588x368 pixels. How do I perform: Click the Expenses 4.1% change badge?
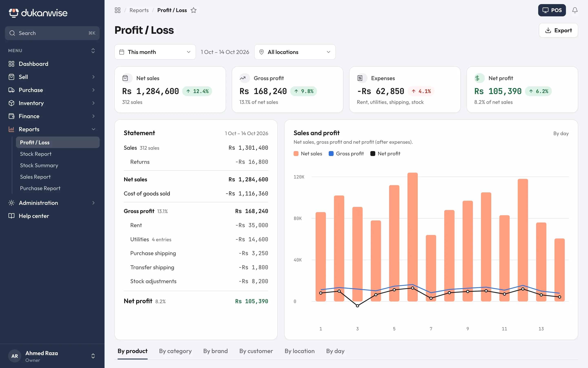(x=421, y=91)
